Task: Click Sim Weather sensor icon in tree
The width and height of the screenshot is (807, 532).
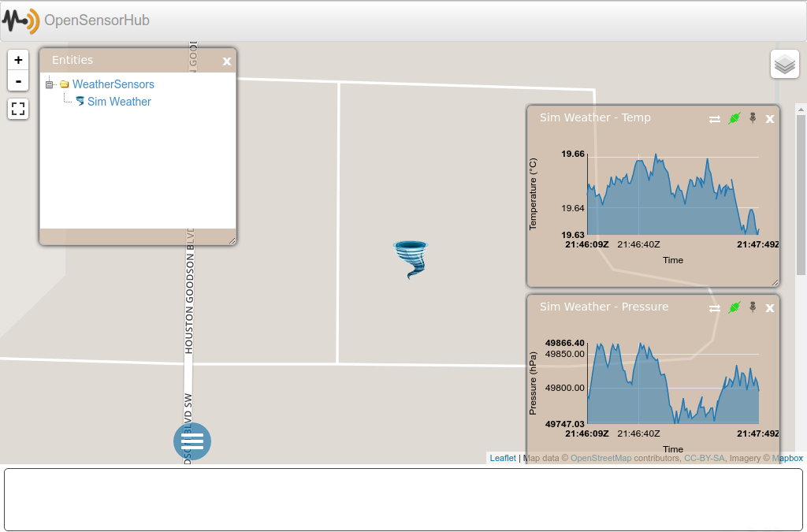Action: 80,102
